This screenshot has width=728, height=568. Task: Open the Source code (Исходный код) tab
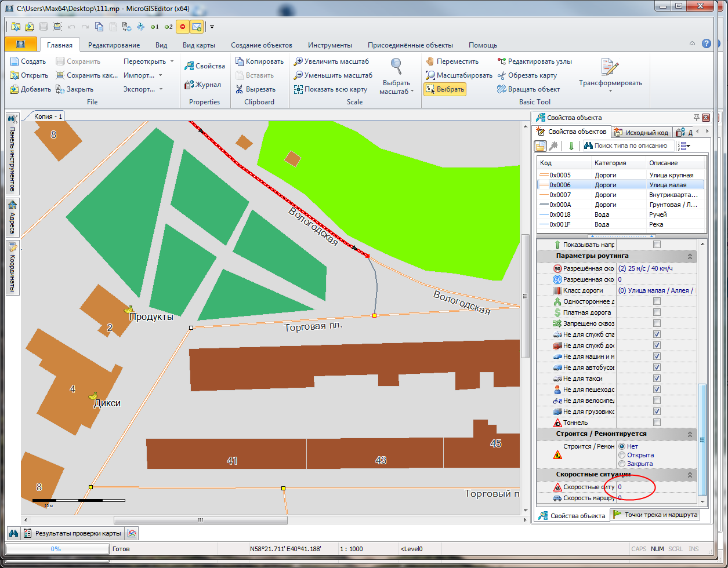(x=641, y=133)
